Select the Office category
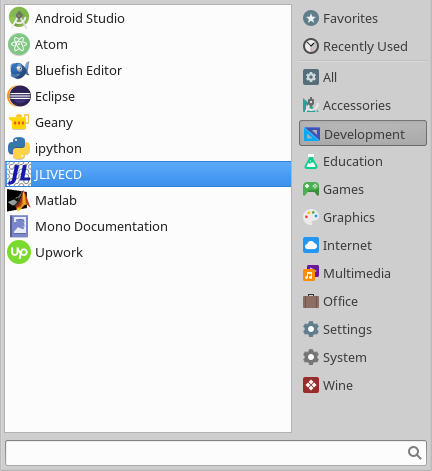 click(x=340, y=301)
